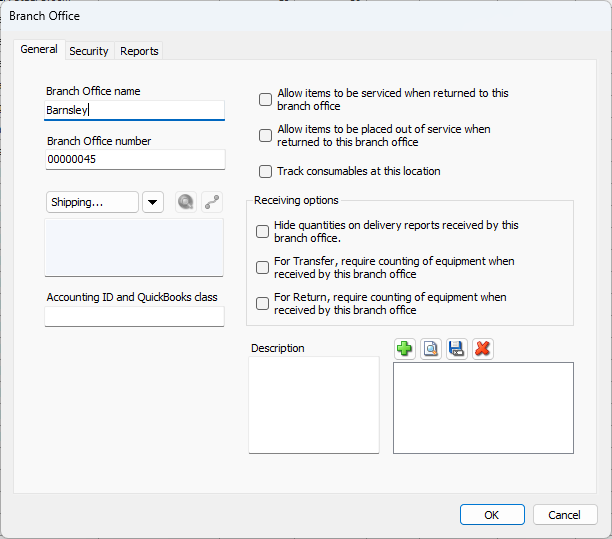Click the shipping address text area
Image resolution: width=612 pixels, height=539 pixels.
[134, 247]
